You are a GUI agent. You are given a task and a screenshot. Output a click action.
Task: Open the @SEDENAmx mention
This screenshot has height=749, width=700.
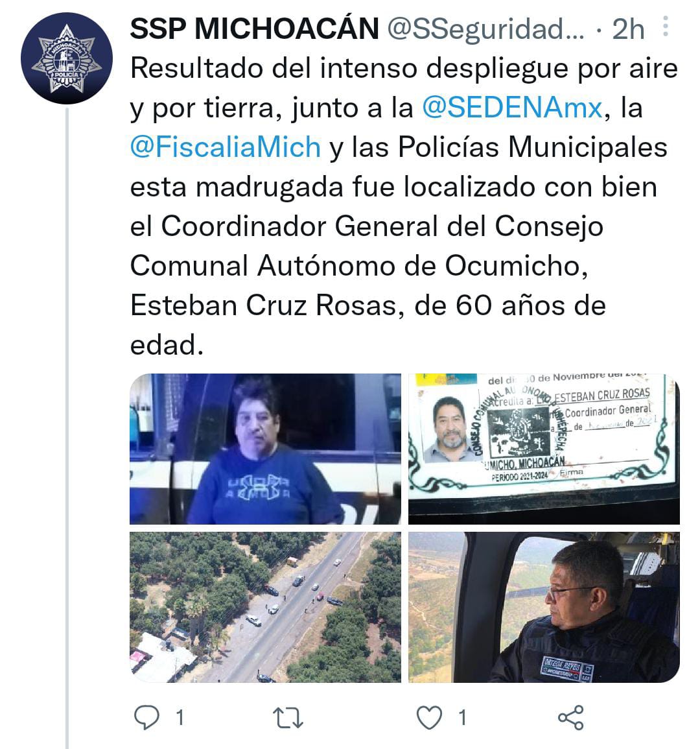512,108
